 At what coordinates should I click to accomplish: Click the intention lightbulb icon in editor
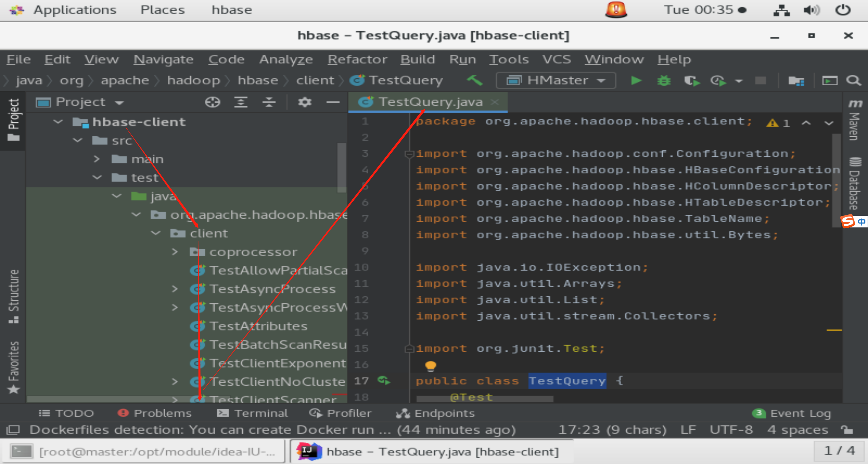click(430, 366)
